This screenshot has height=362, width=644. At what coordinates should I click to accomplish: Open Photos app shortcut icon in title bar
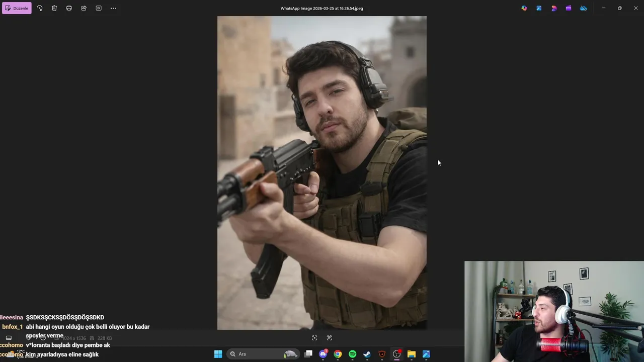coord(539,8)
